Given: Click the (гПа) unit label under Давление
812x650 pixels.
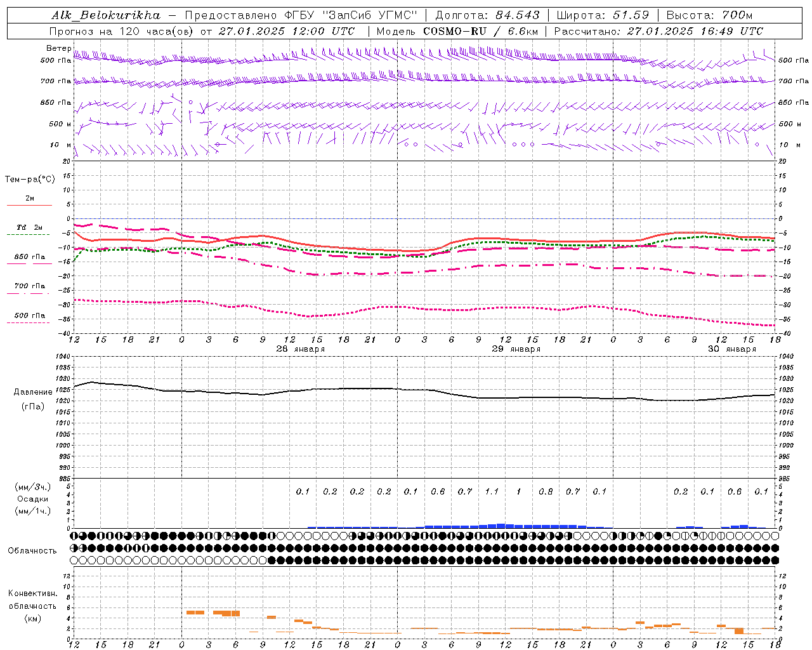Looking at the screenshot, I should pyautogui.click(x=33, y=407).
